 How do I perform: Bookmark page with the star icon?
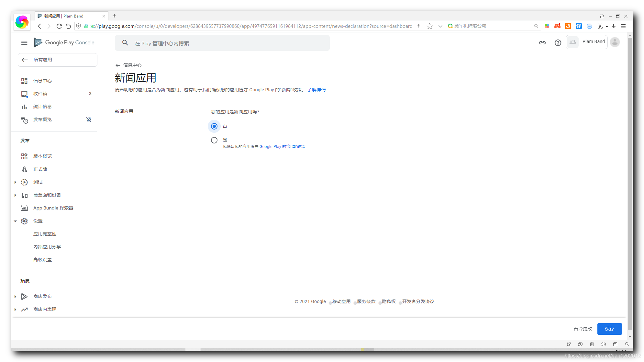click(x=429, y=26)
